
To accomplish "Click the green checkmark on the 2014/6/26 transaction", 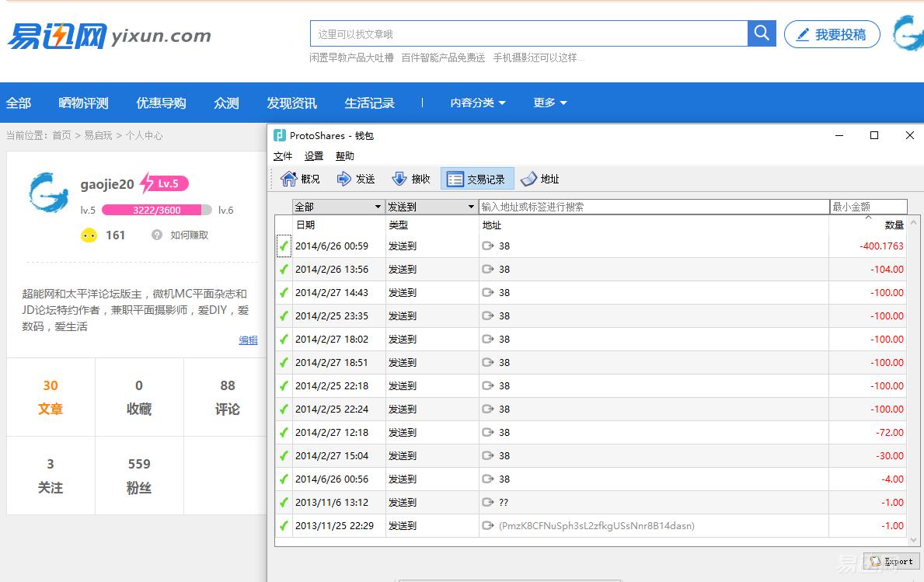I will (x=284, y=246).
